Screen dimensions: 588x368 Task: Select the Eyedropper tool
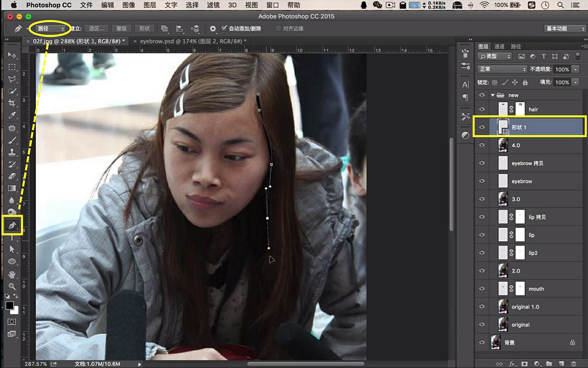click(x=12, y=115)
